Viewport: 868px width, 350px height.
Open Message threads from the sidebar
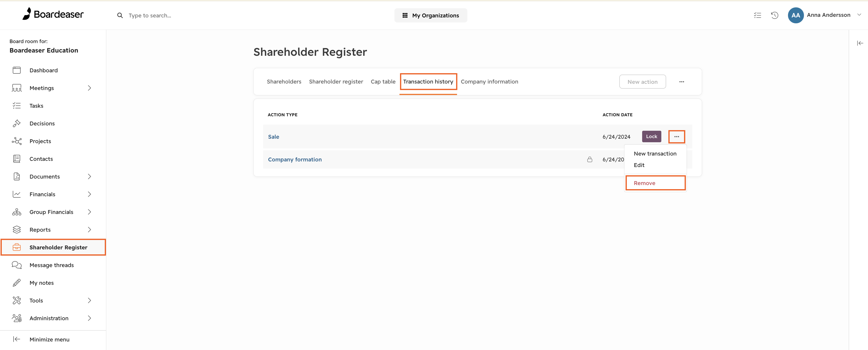[x=52, y=265]
